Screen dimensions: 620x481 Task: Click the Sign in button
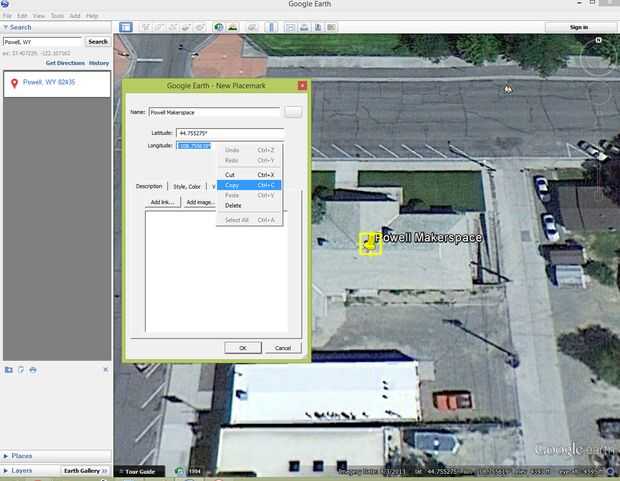(578, 27)
